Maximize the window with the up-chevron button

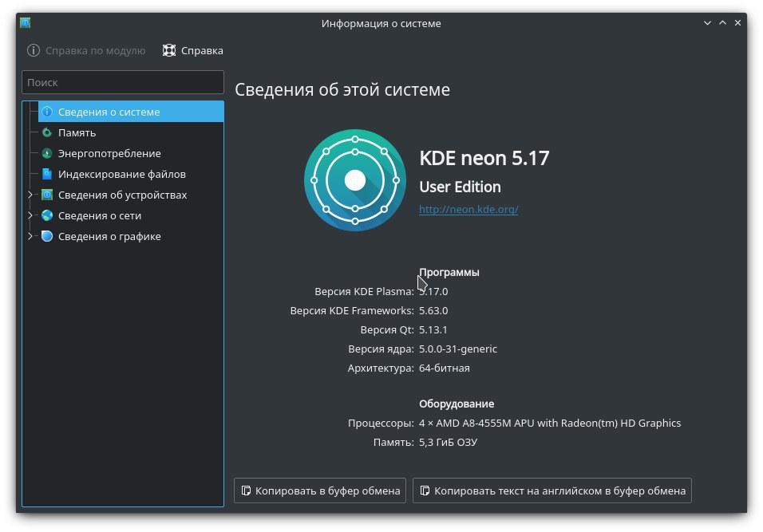[x=722, y=23]
